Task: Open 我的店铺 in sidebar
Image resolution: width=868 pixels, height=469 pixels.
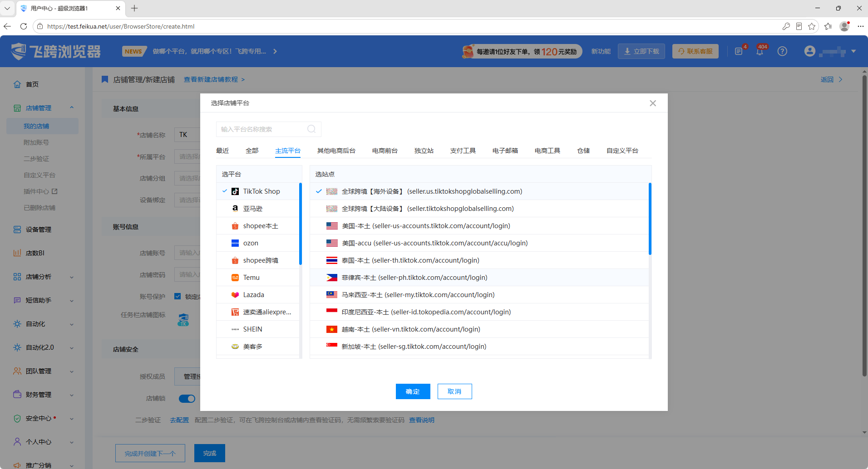Action: pyautogui.click(x=43, y=126)
